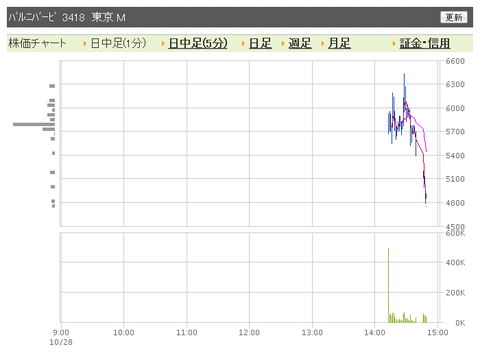Click the orange arrow before 日中足(1分)
Screen dimensions: 480x364
[x=85, y=43]
